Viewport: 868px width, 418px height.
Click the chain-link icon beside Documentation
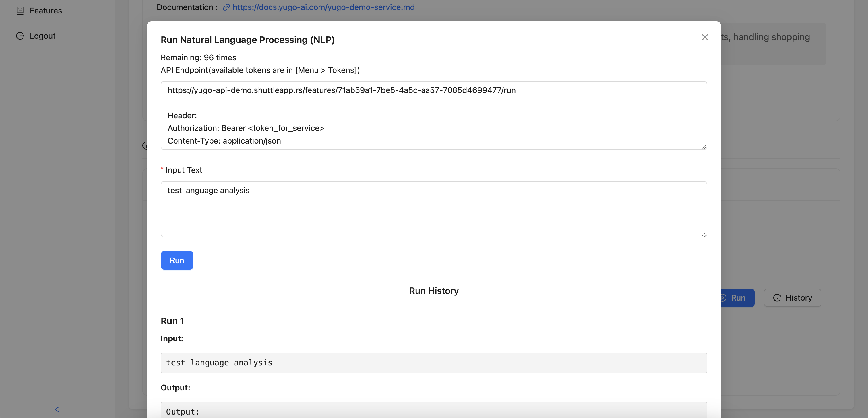[x=226, y=7]
